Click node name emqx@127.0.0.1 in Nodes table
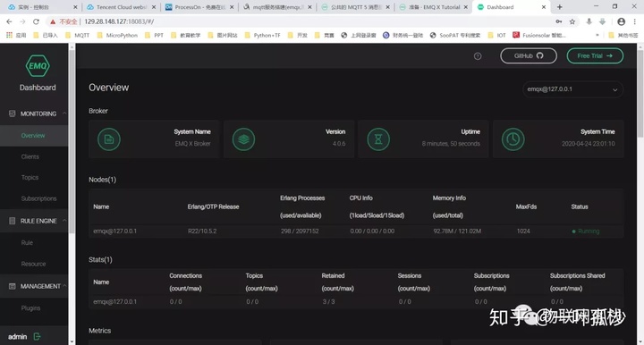This screenshot has height=345, width=644. coord(115,231)
